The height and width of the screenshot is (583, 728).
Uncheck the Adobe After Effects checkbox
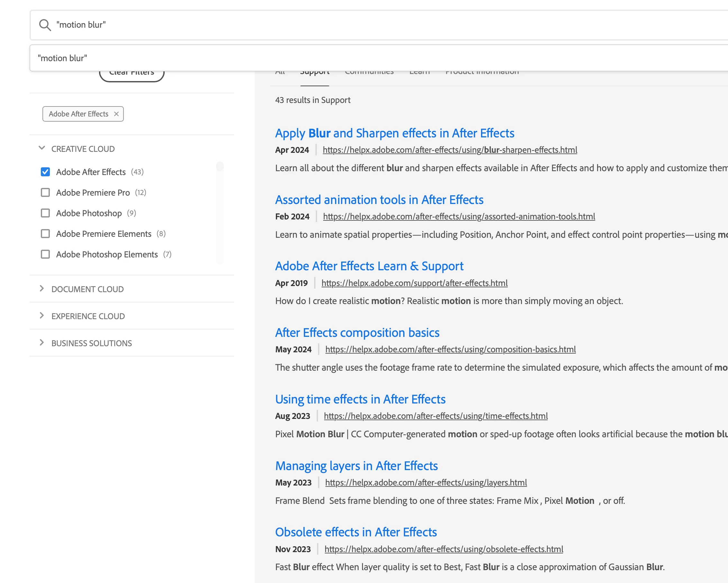coord(45,172)
